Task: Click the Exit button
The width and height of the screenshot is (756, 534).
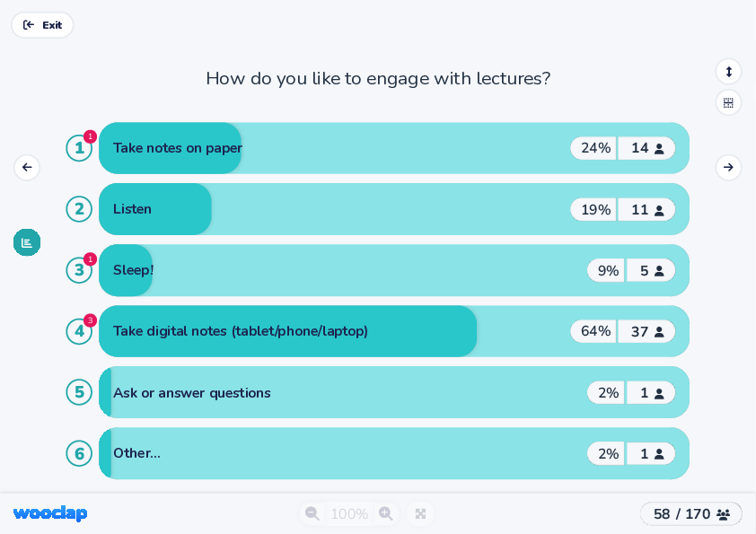Action: [42, 25]
